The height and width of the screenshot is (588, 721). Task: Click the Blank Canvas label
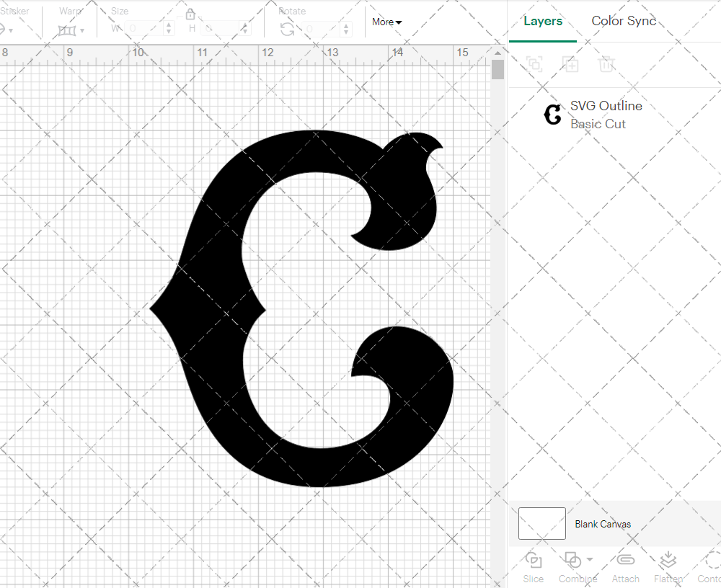(x=602, y=524)
